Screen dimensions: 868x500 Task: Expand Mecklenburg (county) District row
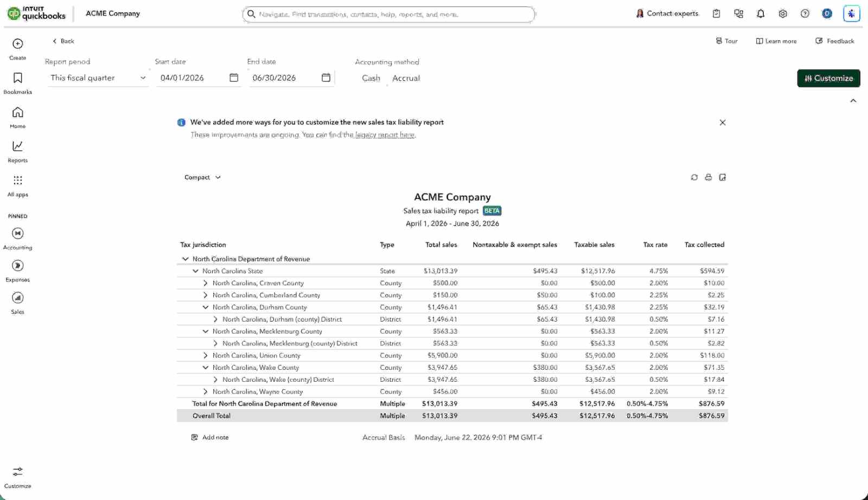(215, 343)
